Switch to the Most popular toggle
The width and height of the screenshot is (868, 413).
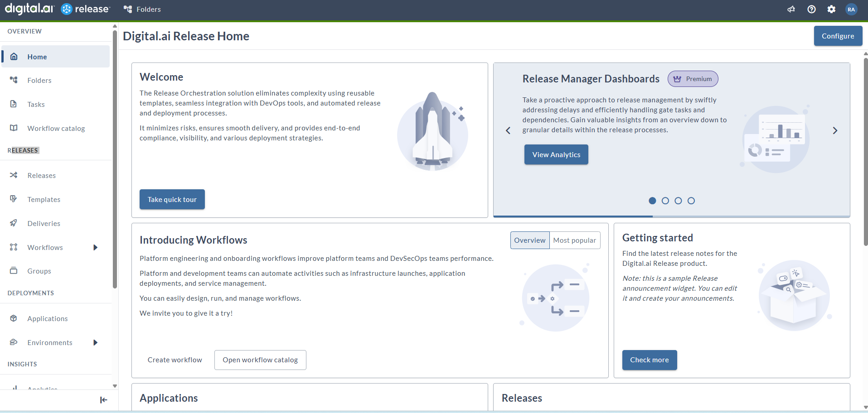[x=574, y=240]
